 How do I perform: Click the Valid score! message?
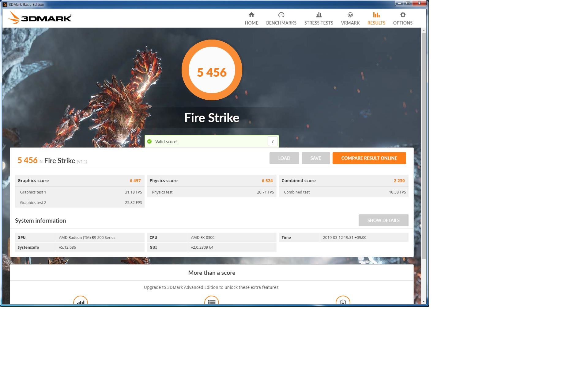166,141
